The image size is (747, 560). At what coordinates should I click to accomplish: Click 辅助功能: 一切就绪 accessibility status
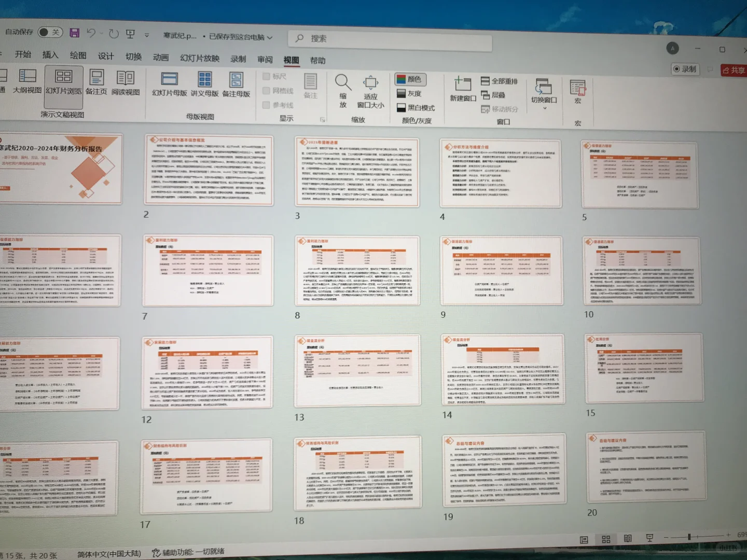point(188,552)
